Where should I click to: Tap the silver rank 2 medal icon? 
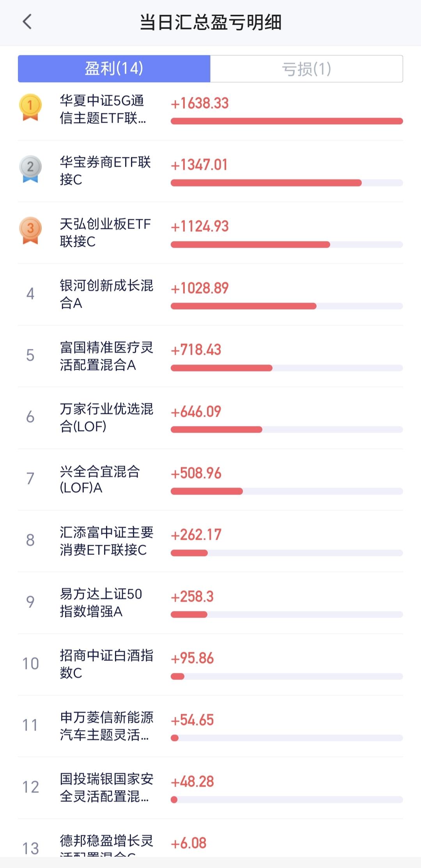(30, 169)
